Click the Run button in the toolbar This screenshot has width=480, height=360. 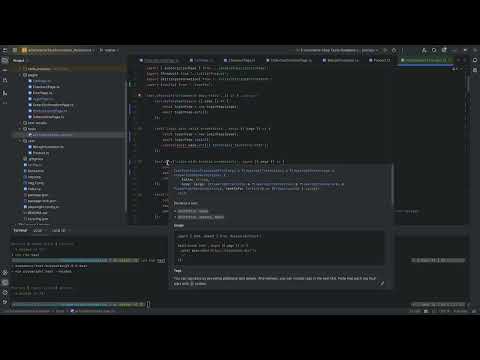385,50
